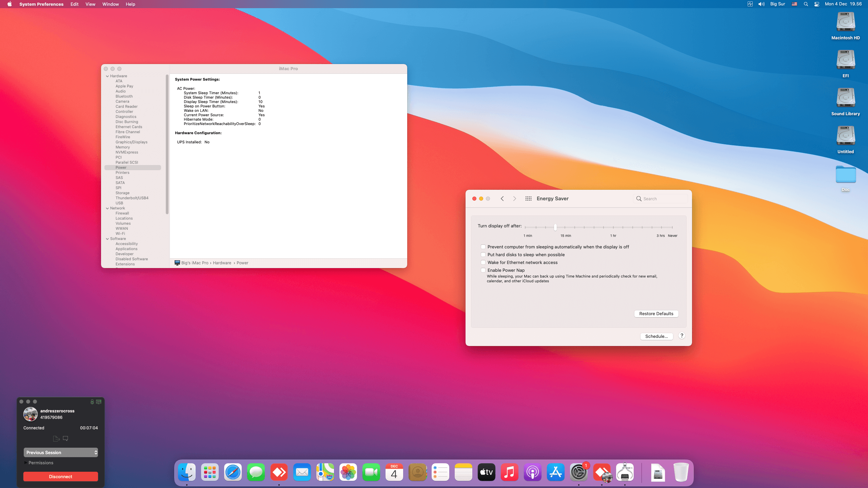
Task: Open chat icon in AnyDesk session panel
Action: [x=65, y=438]
